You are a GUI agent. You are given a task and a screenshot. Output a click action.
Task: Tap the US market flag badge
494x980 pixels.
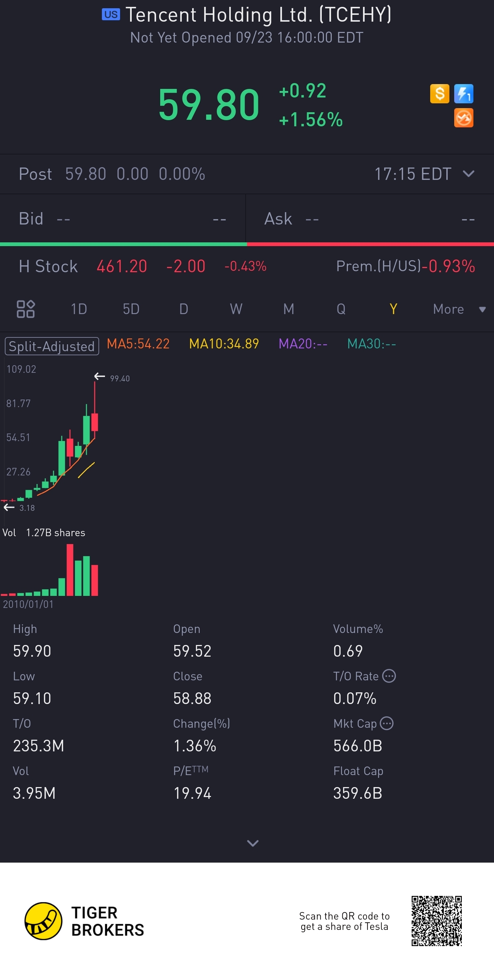click(x=111, y=14)
